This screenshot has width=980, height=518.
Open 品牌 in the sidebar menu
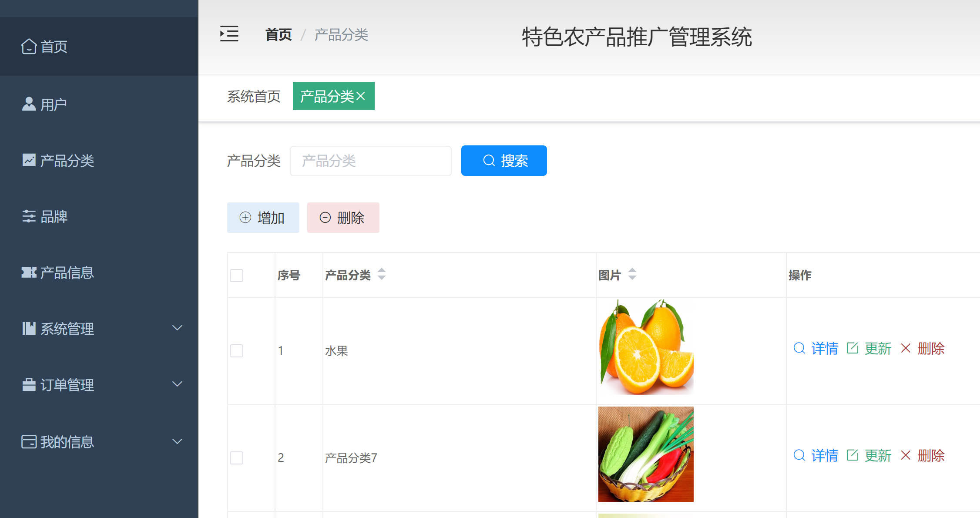[99, 216]
